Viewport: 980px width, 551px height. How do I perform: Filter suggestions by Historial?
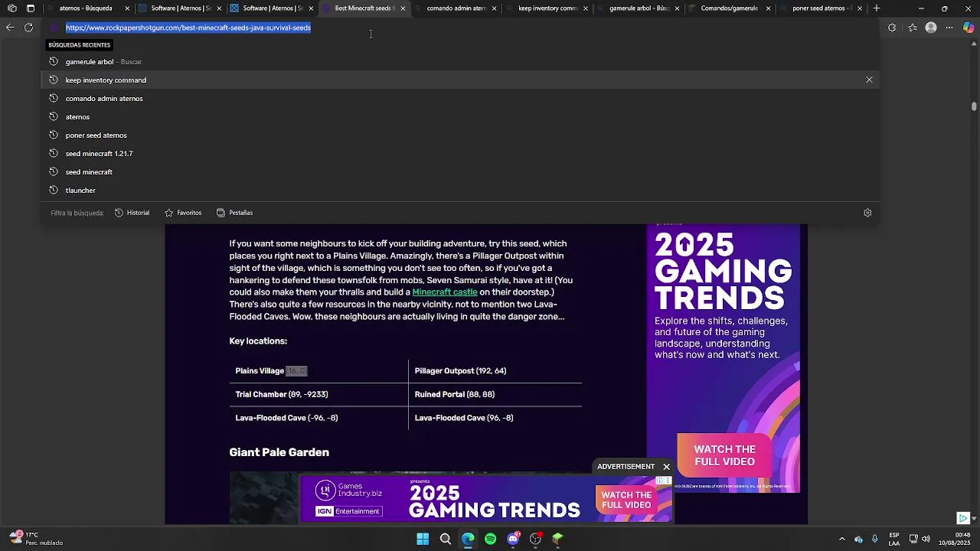(132, 213)
